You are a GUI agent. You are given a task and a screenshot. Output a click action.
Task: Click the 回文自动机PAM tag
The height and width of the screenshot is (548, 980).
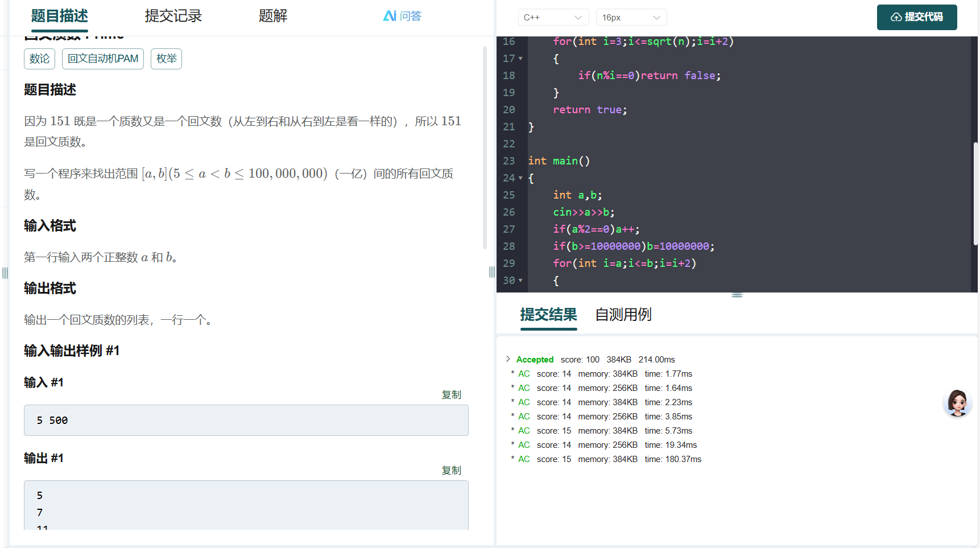coord(103,59)
